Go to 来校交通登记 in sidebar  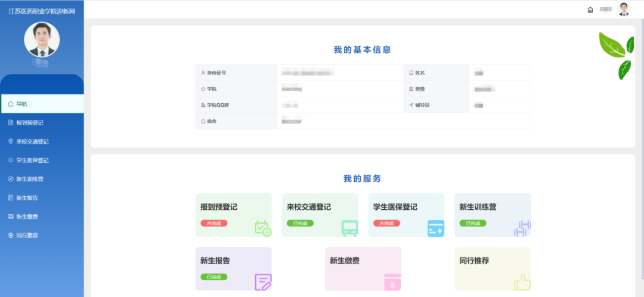[32, 141]
